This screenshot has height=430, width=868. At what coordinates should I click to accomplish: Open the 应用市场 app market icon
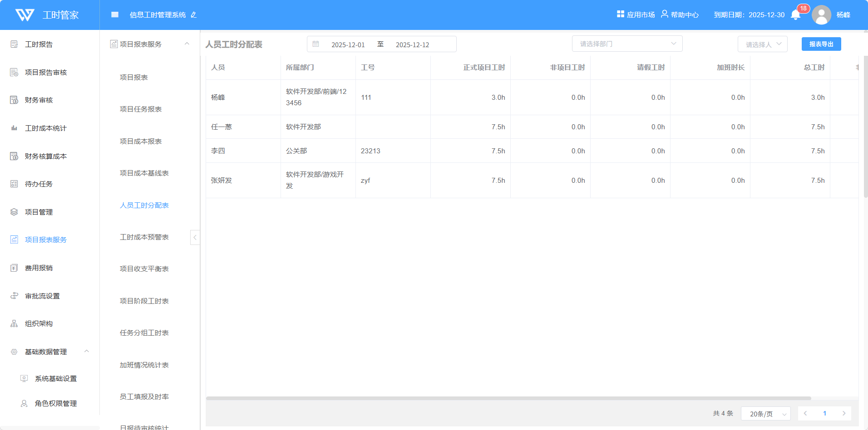620,14
